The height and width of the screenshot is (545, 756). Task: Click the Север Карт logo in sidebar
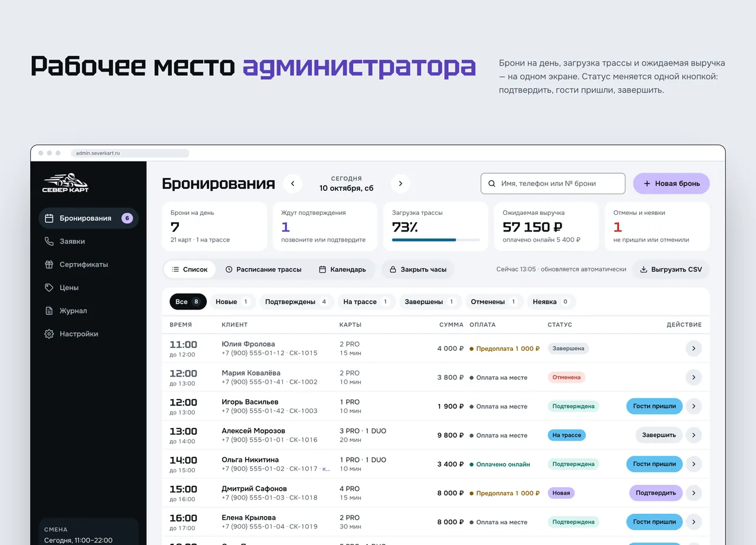[x=66, y=183]
